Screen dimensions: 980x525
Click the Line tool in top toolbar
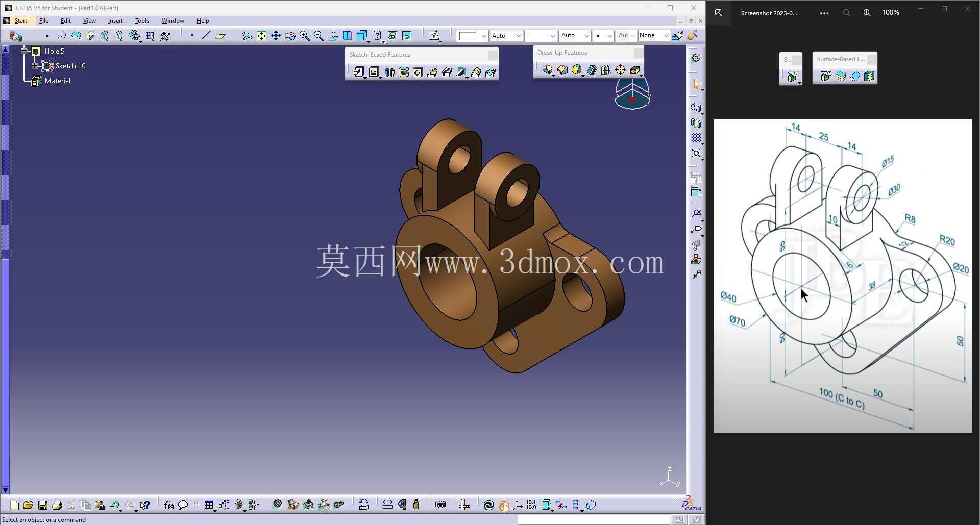206,36
